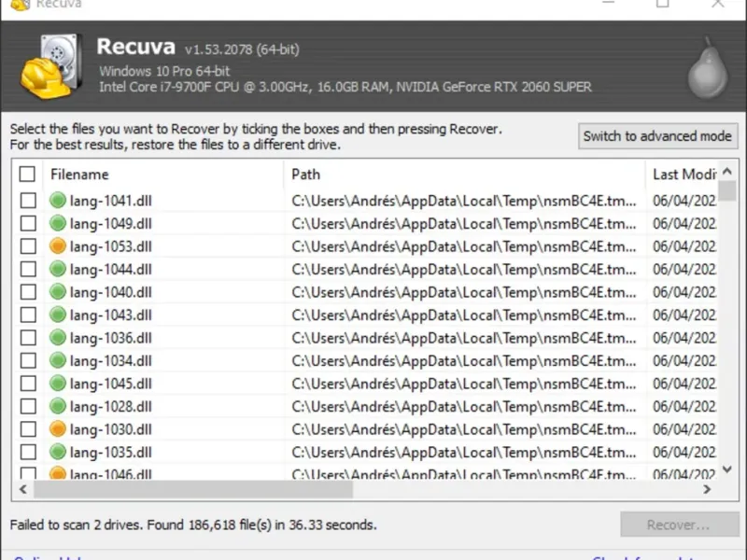This screenshot has height=560, width=747.
Task: Click the green status icon for lang-1041.dll
Action: click(58, 200)
